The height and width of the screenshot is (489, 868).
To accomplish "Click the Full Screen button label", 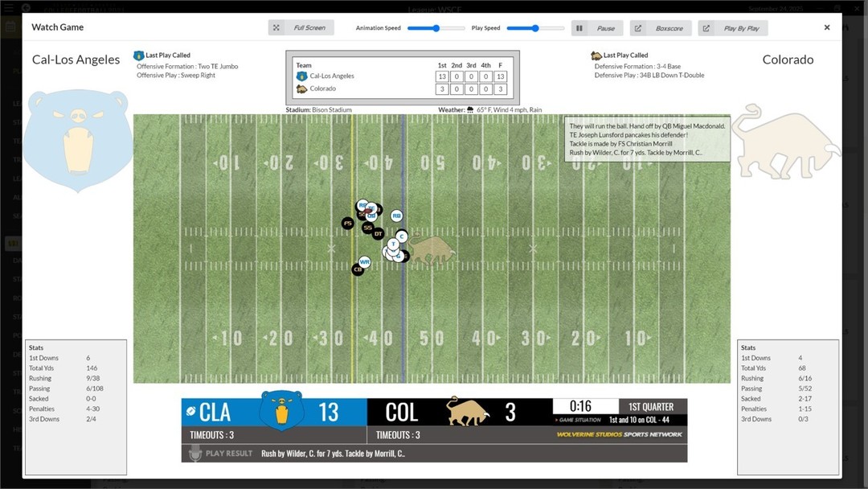I will [309, 27].
